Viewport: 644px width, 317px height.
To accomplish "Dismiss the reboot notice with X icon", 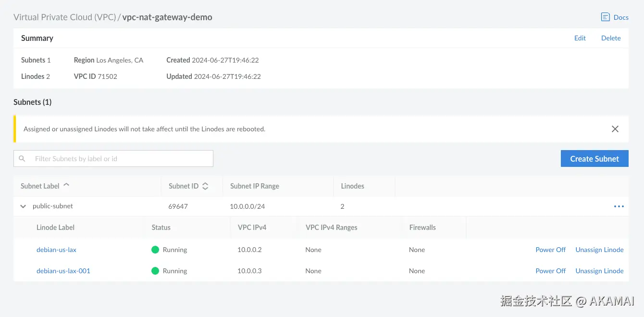I will pyautogui.click(x=615, y=129).
